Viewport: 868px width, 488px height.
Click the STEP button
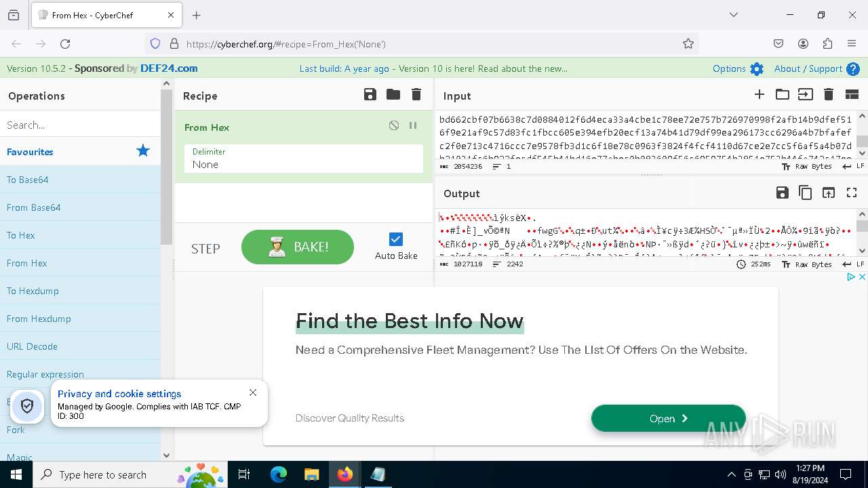(x=205, y=249)
